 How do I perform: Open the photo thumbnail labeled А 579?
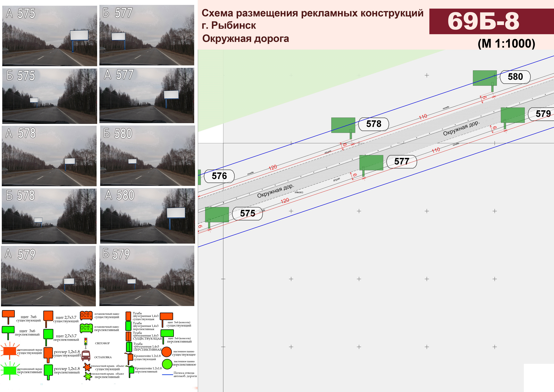point(48,276)
